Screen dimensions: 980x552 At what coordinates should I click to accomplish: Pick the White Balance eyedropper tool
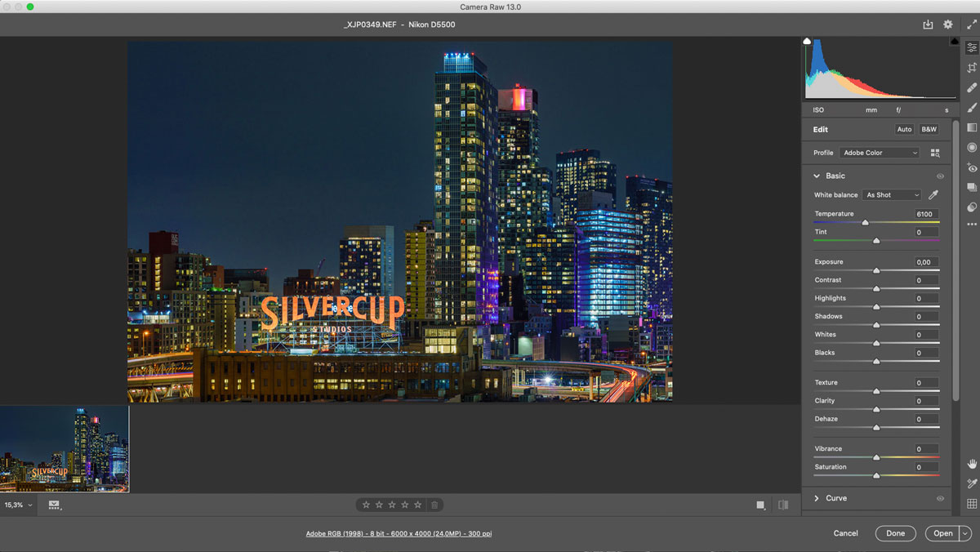933,195
